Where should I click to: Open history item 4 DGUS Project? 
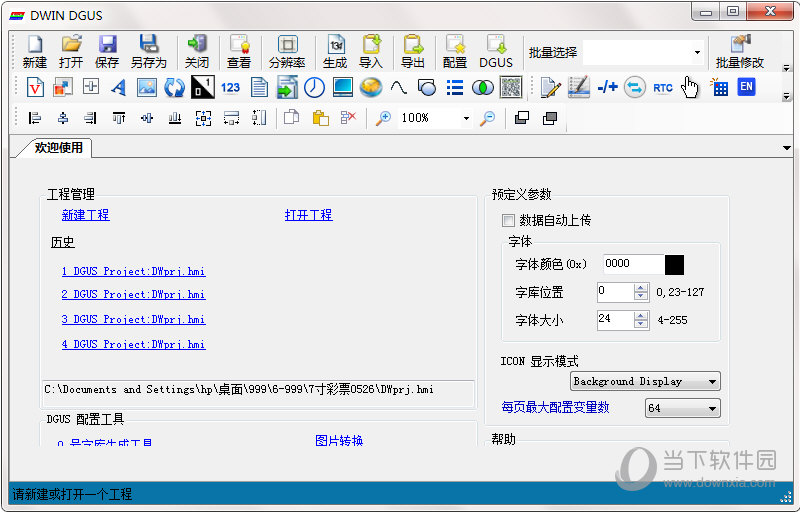click(134, 344)
